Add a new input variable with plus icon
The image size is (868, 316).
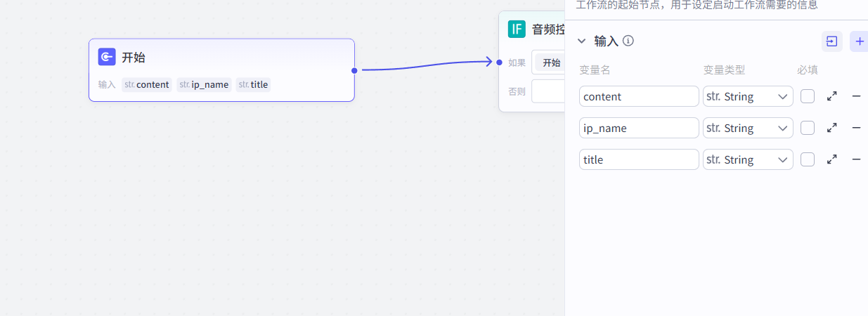click(860, 41)
